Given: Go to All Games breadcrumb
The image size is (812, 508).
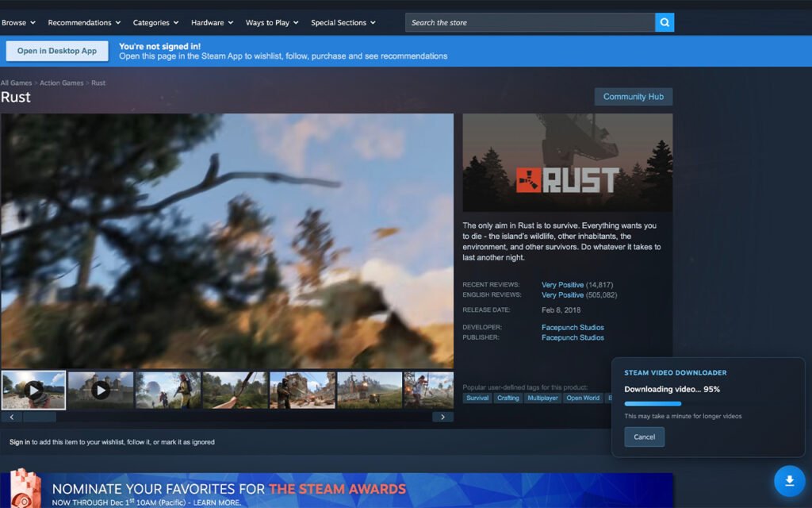Looking at the screenshot, I should 16,83.
